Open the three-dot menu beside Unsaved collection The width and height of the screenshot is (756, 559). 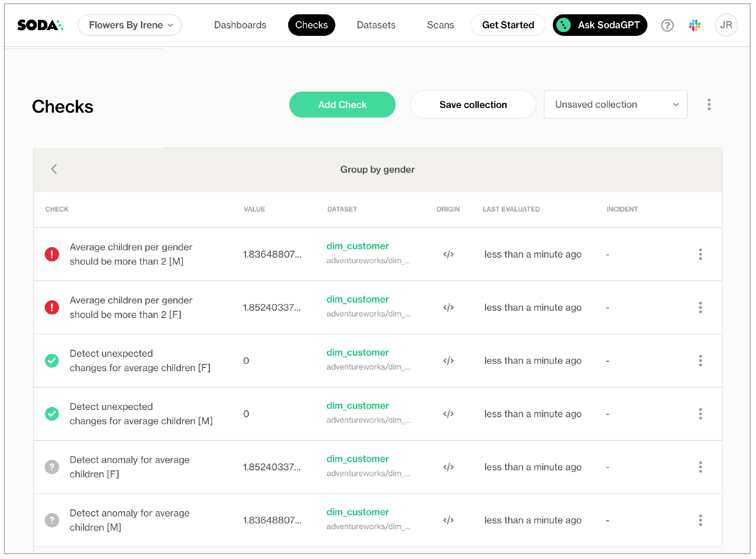709,104
